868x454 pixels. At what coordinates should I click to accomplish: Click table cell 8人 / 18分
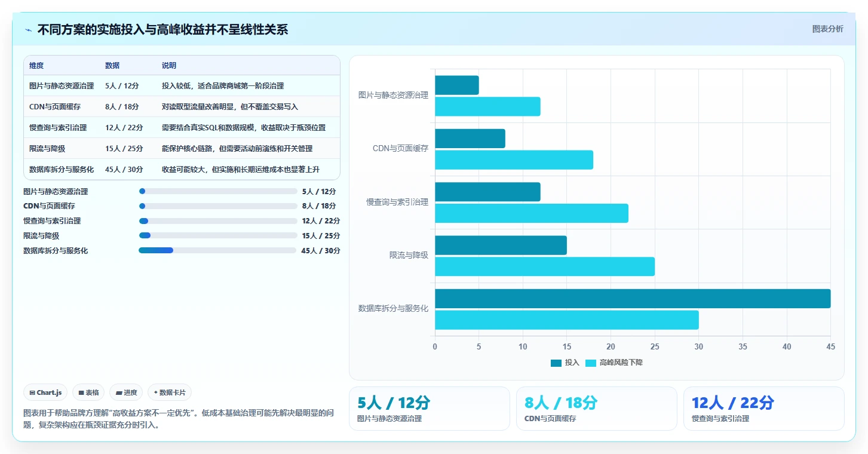[x=122, y=107]
